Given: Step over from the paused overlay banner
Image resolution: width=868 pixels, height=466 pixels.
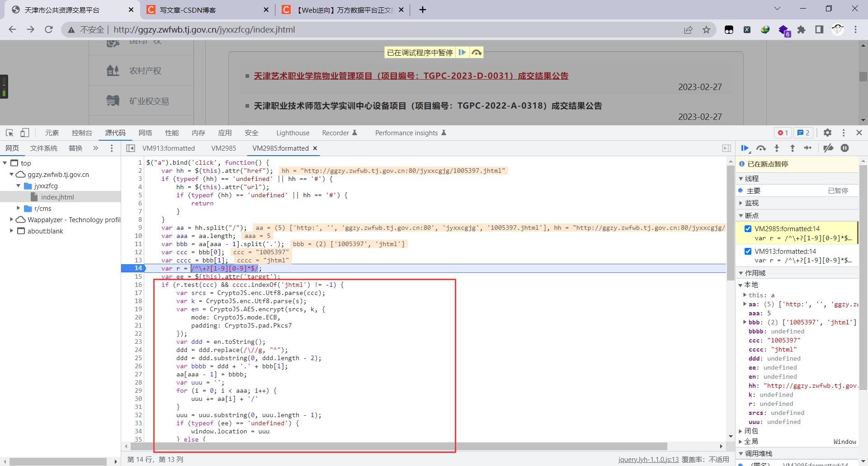Looking at the screenshot, I should 476,52.
